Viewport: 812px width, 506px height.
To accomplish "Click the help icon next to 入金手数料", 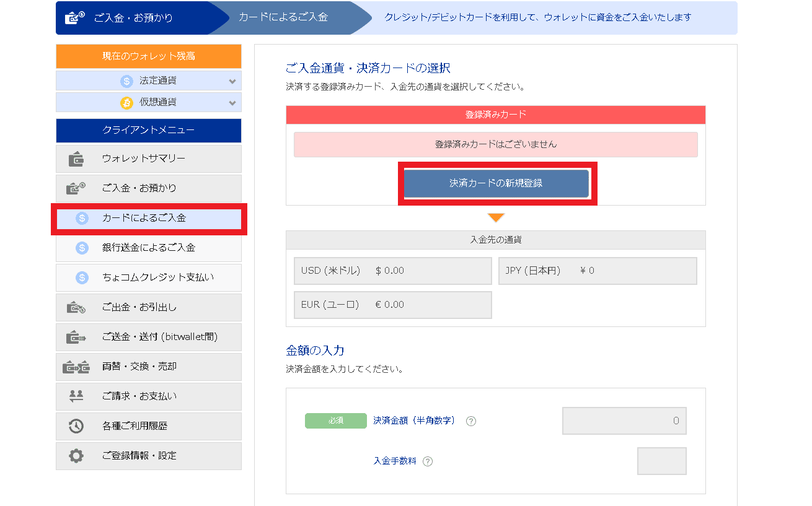I will point(427,461).
